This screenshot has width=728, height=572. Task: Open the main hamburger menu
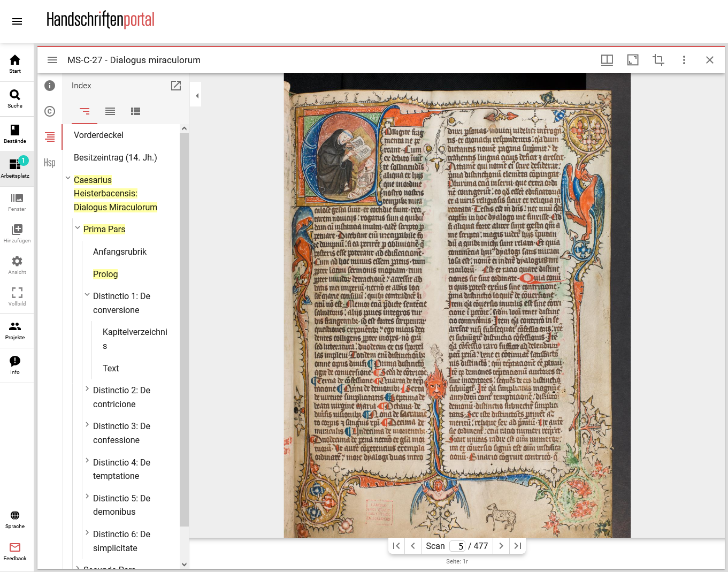point(17,21)
